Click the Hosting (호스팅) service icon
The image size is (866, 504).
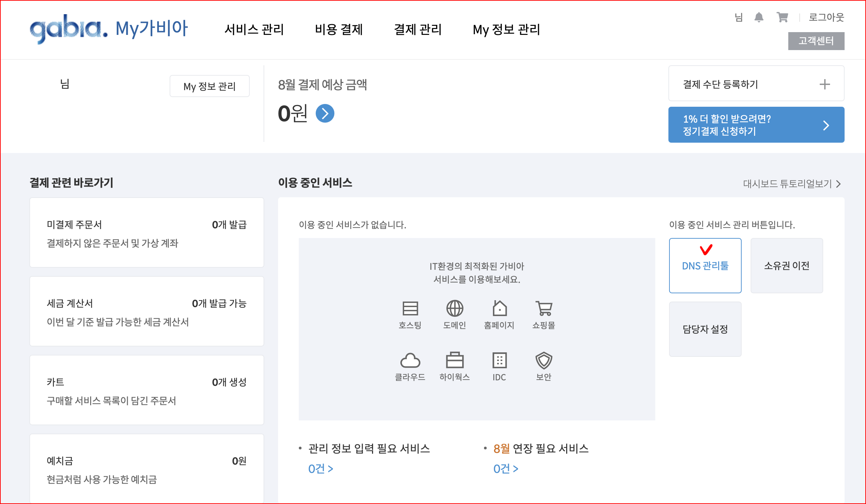[410, 308]
